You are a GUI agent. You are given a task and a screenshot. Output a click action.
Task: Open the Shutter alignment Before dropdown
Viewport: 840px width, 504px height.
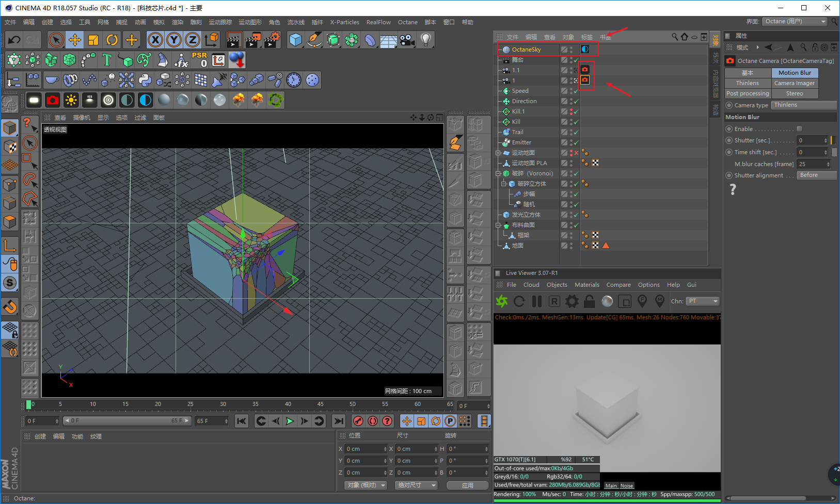point(817,175)
